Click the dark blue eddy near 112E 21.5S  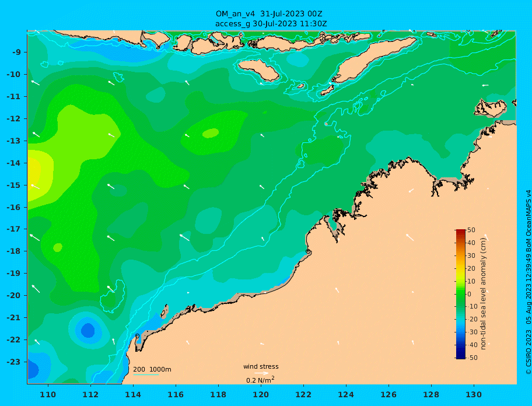click(x=88, y=330)
